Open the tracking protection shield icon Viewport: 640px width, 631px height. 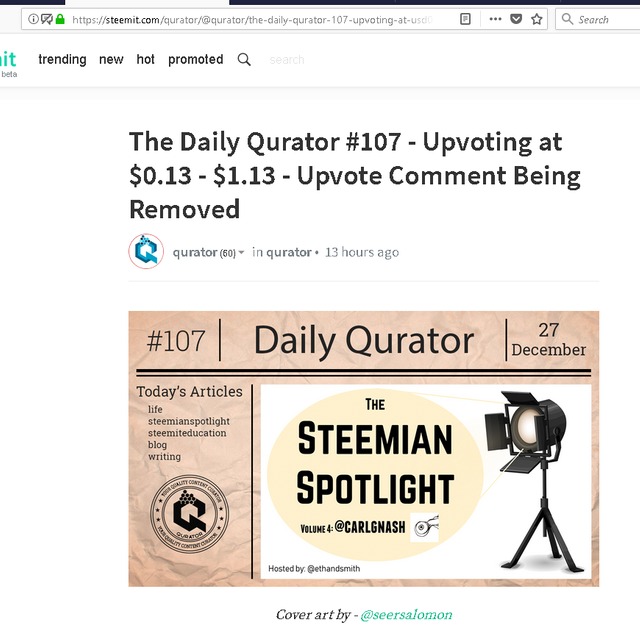point(47,19)
